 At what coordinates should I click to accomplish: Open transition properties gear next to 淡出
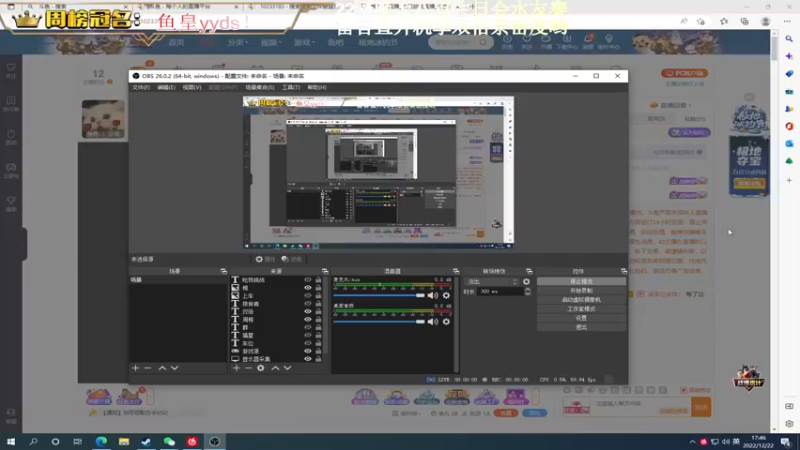pyautogui.click(x=527, y=282)
